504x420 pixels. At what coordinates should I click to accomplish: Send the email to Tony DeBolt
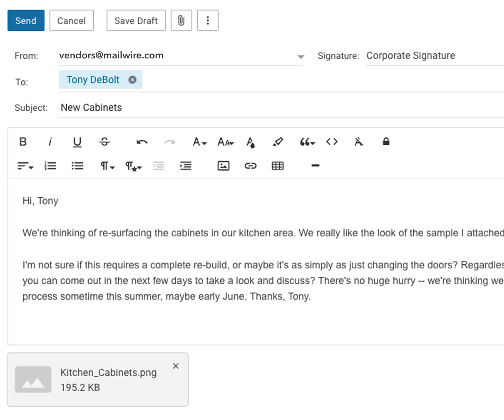coord(26,20)
